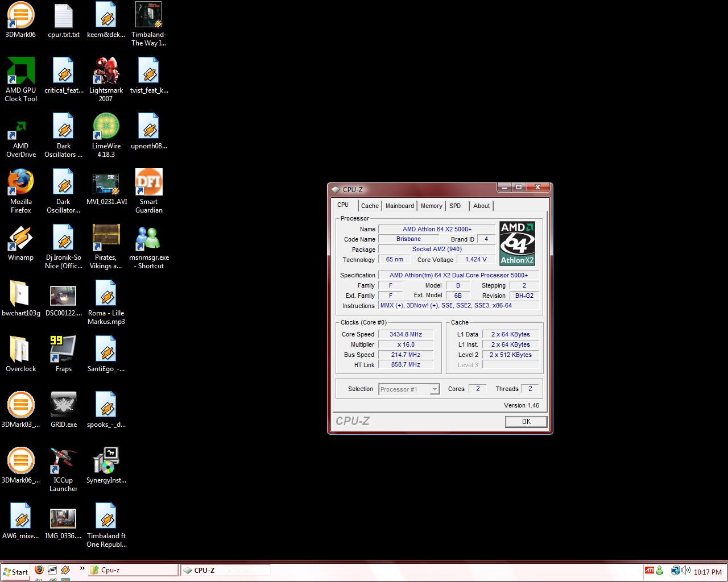Click the AMD Athlon X2 logo
This screenshot has height=582, width=728.
click(517, 243)
